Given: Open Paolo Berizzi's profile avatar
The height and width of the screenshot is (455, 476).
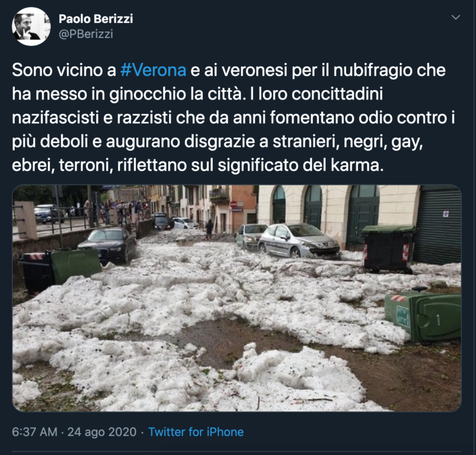Looking at the screenshot, I should pos(31,27).
